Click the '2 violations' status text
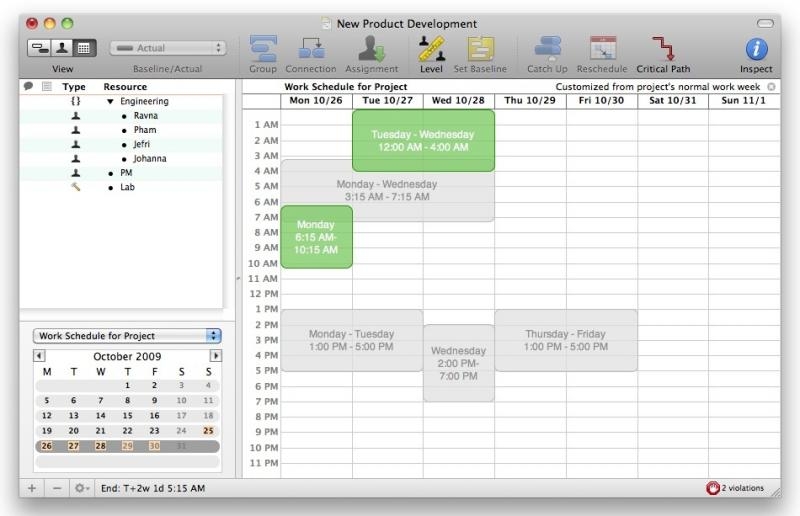 742,488
